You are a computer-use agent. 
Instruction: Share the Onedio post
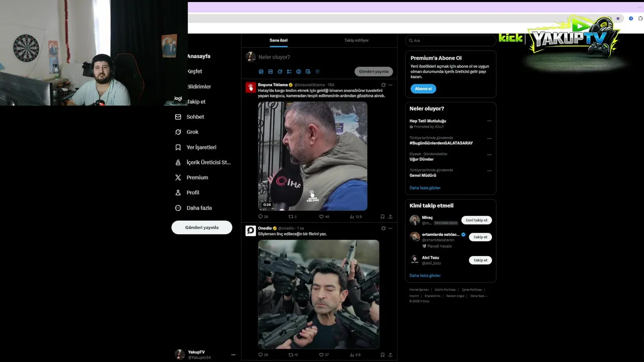point(390,355)
